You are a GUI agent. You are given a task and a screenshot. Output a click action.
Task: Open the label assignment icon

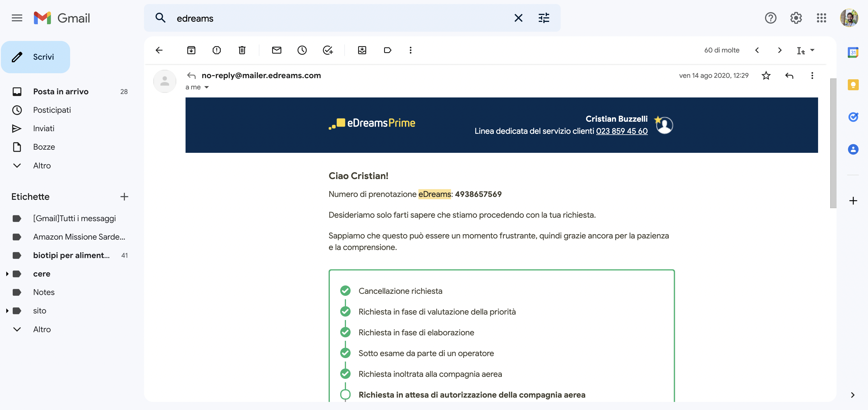pyautogui.click(x=388, y=50)
